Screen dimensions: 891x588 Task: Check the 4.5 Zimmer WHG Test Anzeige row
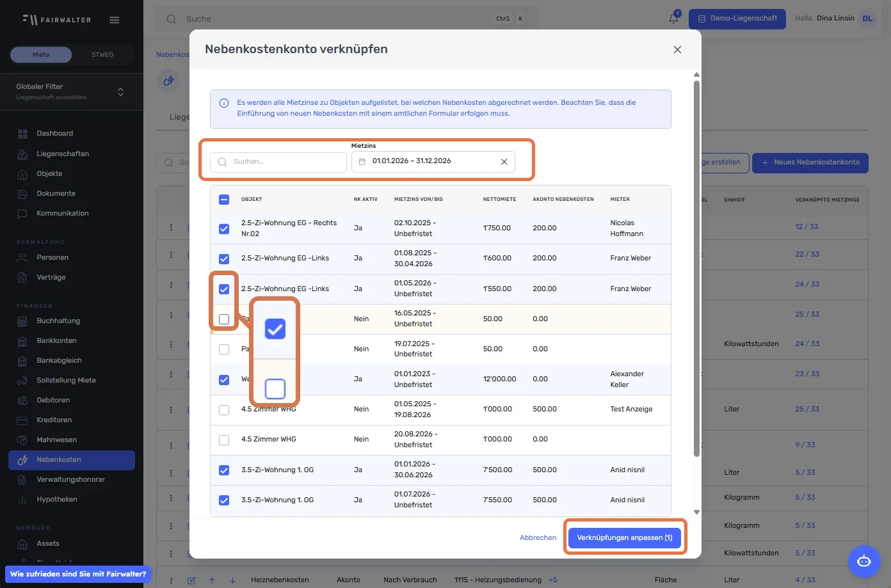(x=224, y=410)
